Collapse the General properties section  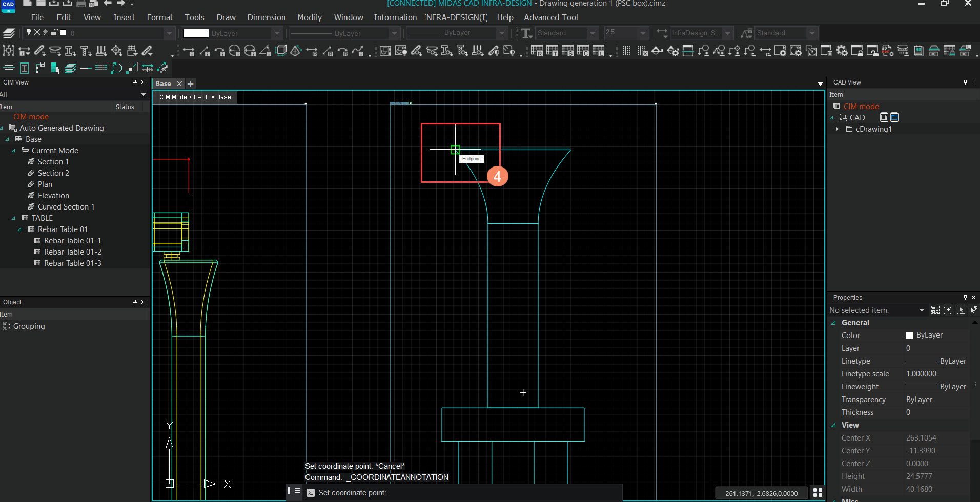coord(833,323)
